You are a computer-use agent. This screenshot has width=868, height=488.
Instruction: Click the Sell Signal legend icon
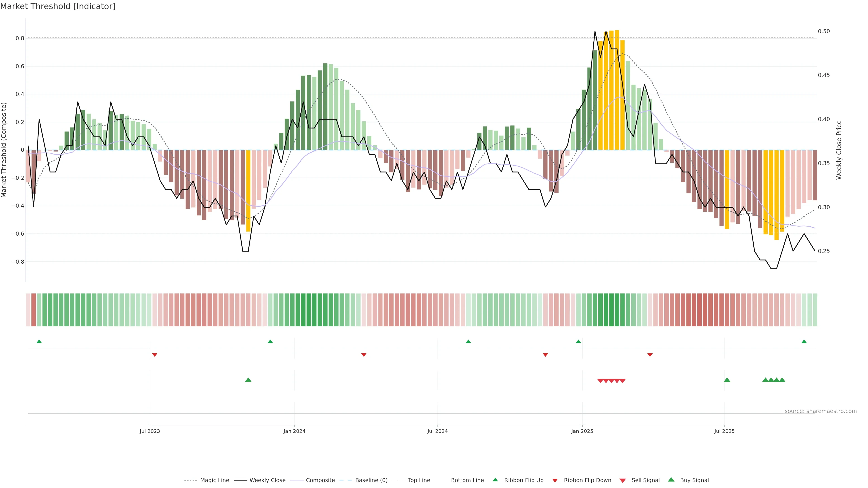[622, 481]
